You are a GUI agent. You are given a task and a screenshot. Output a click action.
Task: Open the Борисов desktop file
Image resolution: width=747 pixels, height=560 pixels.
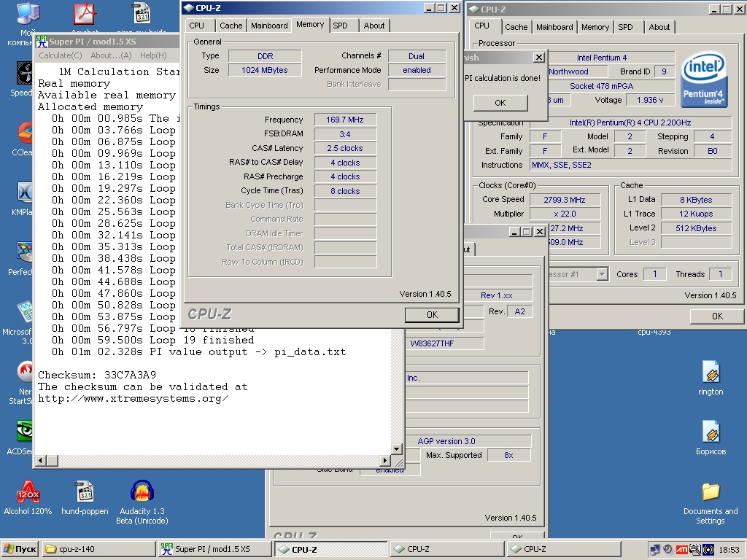pyautogui.click(x=711, y=432)
